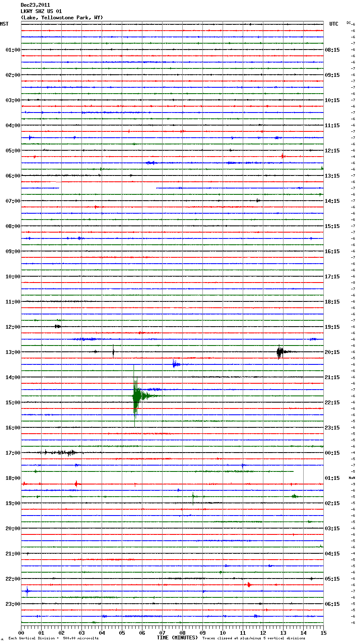The height and width of the screenshot is (644, 357).
Task: Click the black spike on the 12:00 trace
Action: point(58,326)
